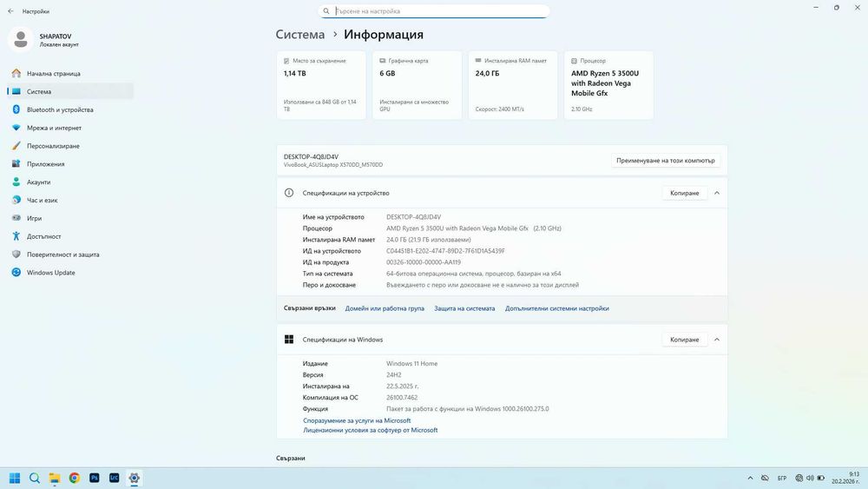
Task: Click the ИД на устройството value C04451B1-E202
Action: click(445, 251)
